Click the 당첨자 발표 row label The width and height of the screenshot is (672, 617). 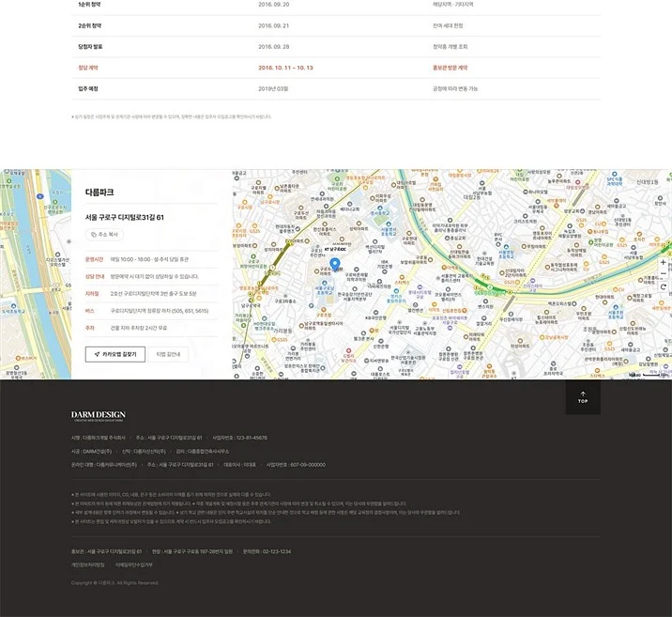click(x=90, y=47)
